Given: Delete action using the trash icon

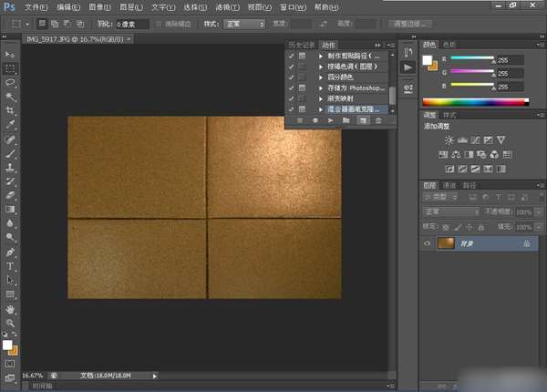Looking at the screenshot, I should point(377,120).
